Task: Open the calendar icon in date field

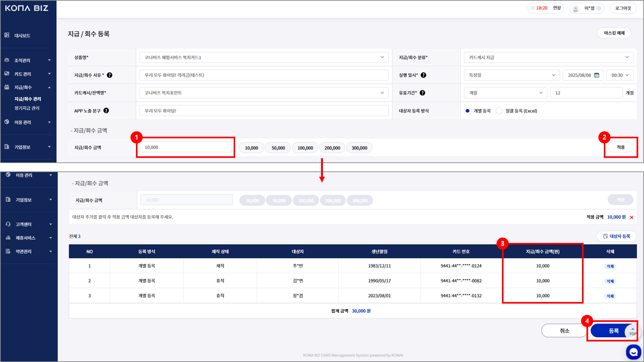Action: pos(597,75)
